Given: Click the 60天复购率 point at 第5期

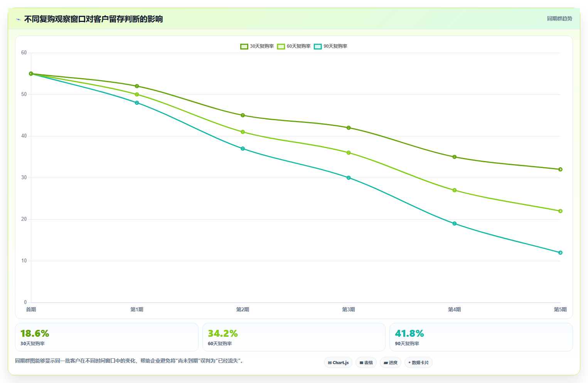Looking at the screenshot, I should click(x=560, y=211).
